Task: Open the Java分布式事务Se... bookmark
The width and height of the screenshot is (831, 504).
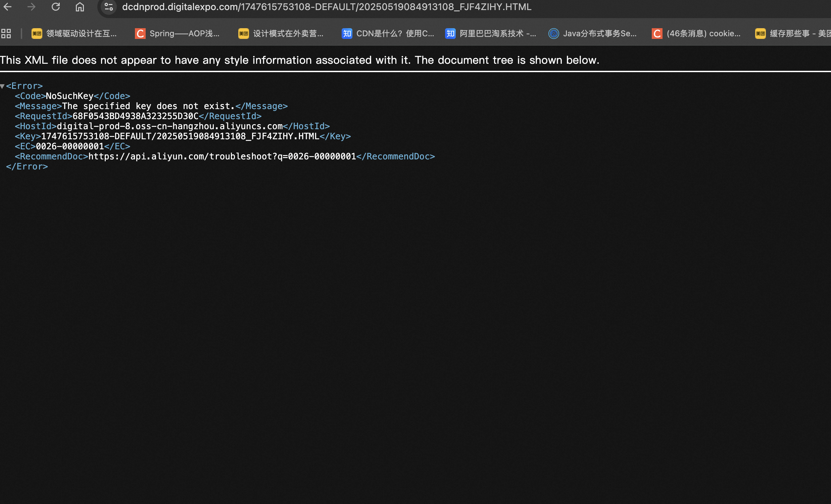Action: click(x=593, y=33)
